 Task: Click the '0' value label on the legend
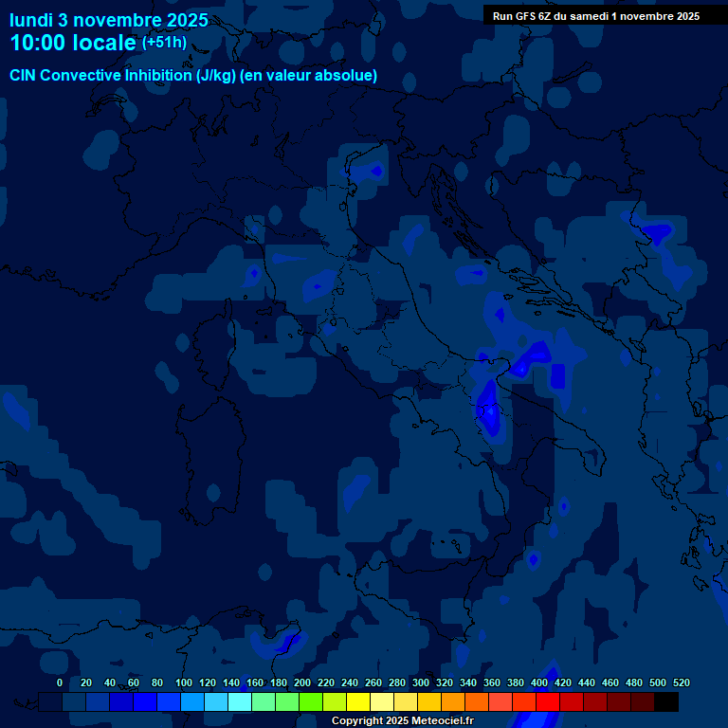pyautogui.click(x=60, y=682)
